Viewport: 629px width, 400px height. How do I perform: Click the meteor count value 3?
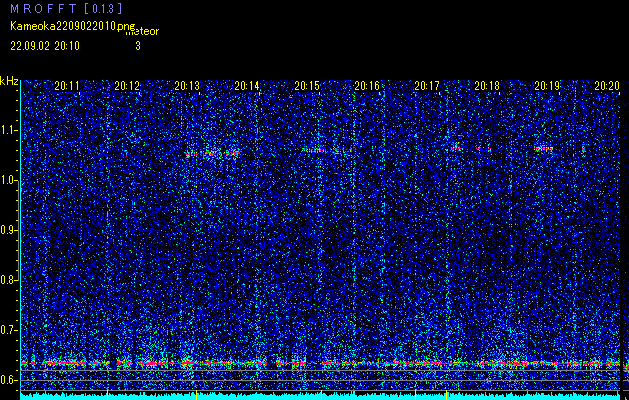coord(138,46)
